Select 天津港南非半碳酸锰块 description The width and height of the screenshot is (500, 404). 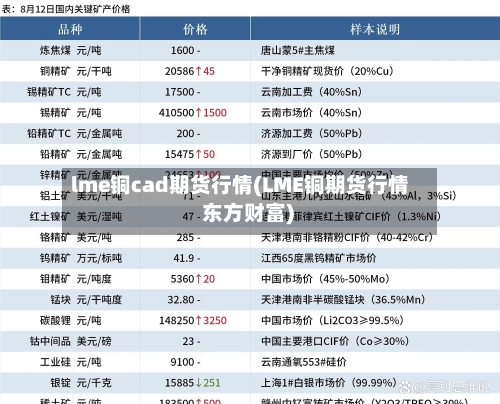[x=343, y=300]
